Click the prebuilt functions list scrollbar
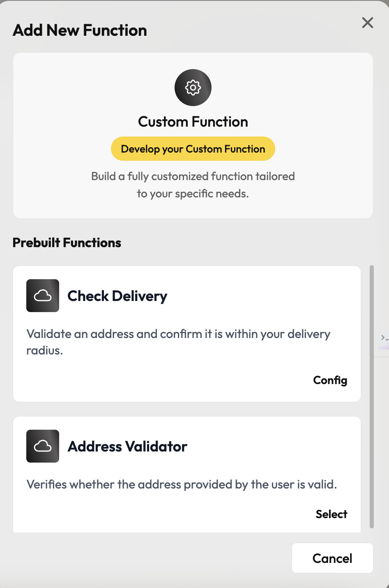389x588 pixels. 372,396
